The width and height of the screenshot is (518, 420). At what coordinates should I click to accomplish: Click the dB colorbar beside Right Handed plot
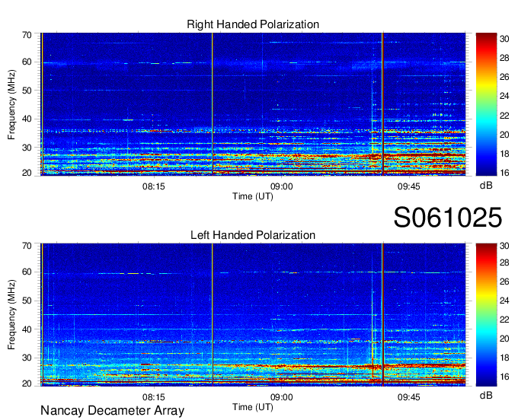[x=486, y=104]
